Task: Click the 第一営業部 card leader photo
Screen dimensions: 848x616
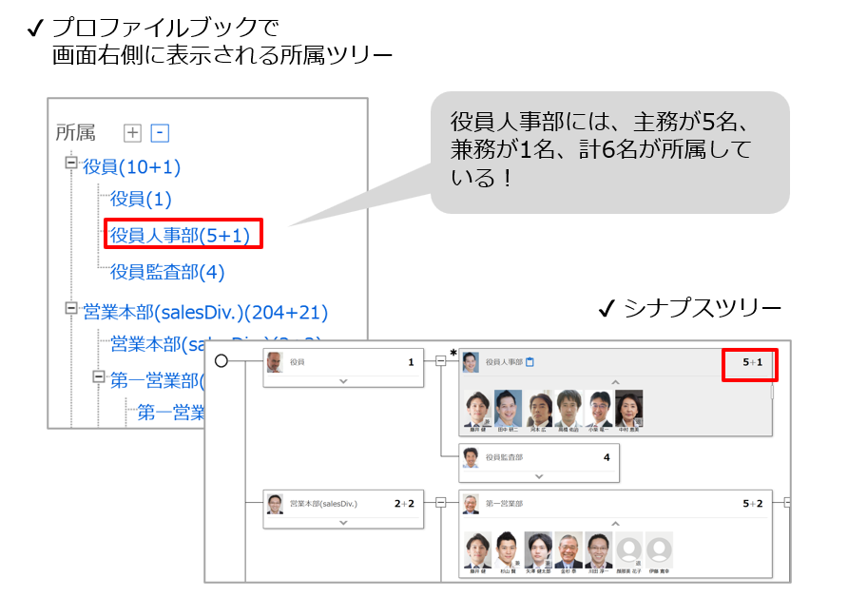Action: click(471, 504)
